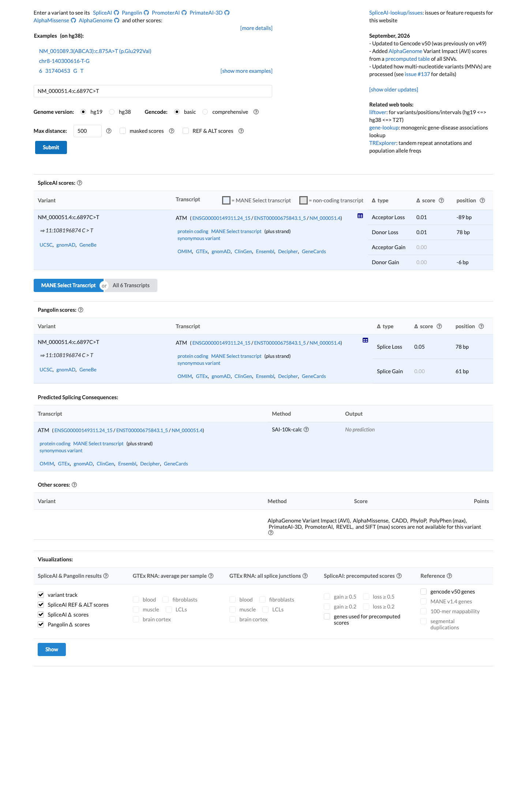Image resolution: width=532 pixels, height=805 pixels.
Task: Click help icon beside SpliceAI scores heading
Action: (79, 183)
